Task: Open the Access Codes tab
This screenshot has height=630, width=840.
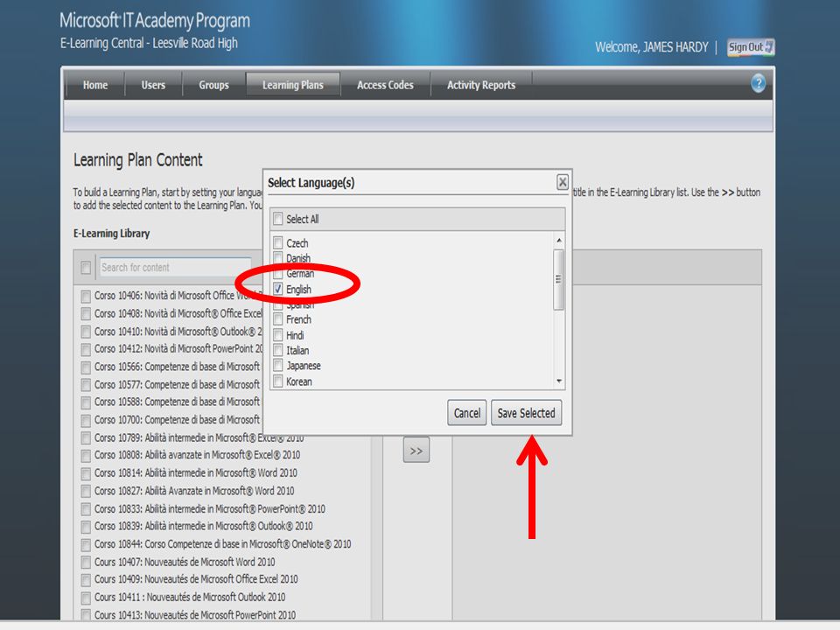Action: coord(385,85)
